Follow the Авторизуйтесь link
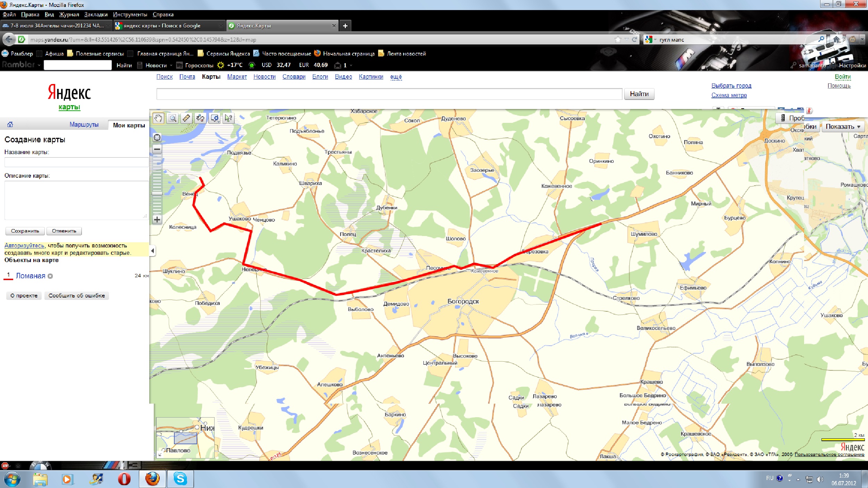Screen dimensions: 868x488 (x=24, y=245)
